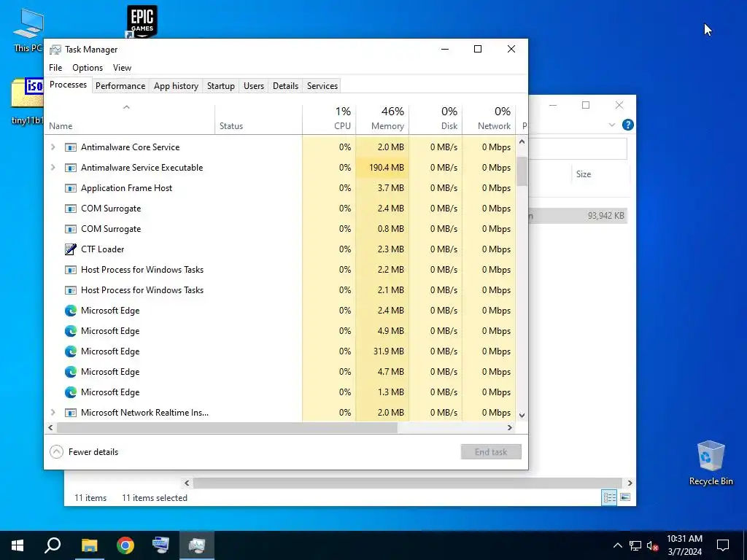The width and height of the screenshot is (747, 560).
Task: Switch to the Startup tab
Action: click(x=220, y=86)
